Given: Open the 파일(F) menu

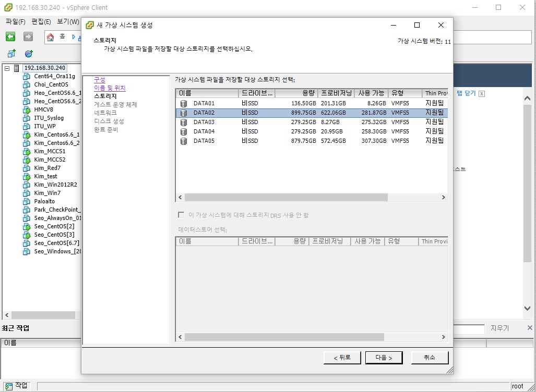Looking at the screenshot, I should [x=15, y=22].
